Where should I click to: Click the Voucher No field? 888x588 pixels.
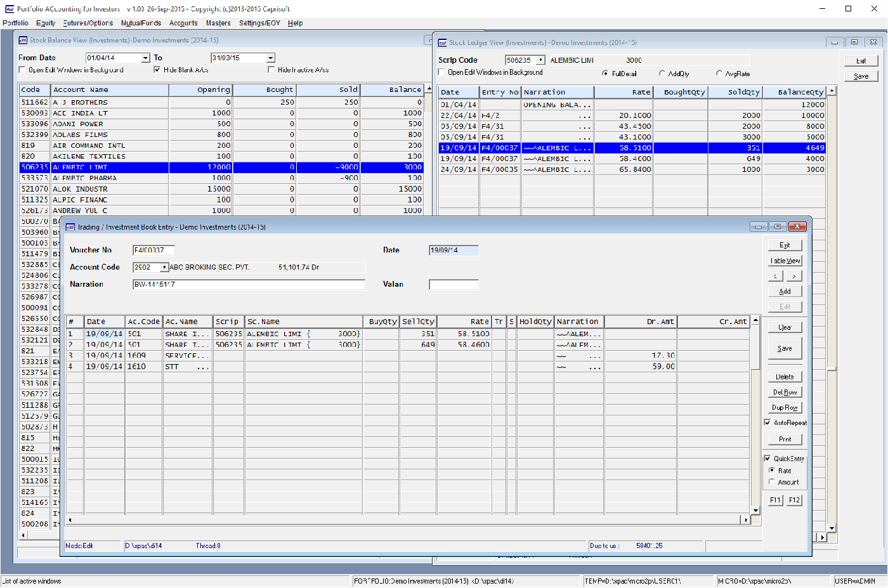[x=153, y=250]
